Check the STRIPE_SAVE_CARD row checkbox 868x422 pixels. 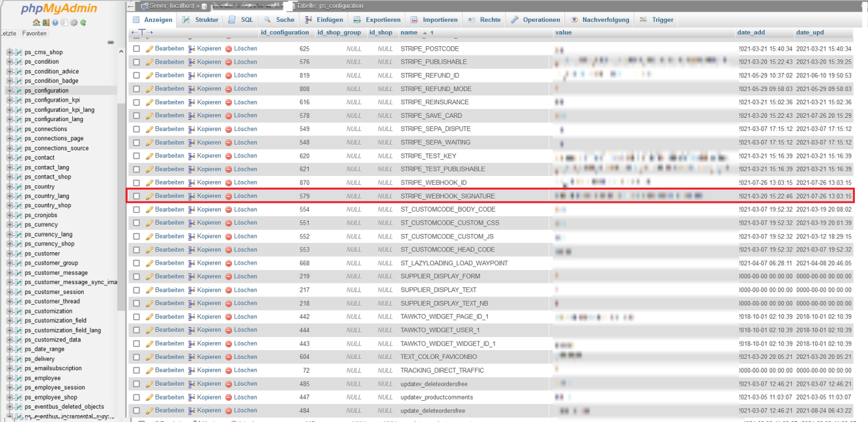136,115
